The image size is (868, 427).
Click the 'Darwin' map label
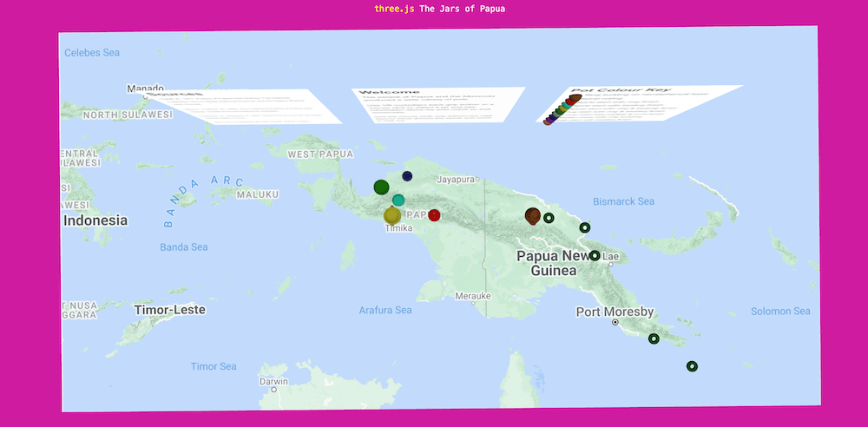[x=273, y=382]
